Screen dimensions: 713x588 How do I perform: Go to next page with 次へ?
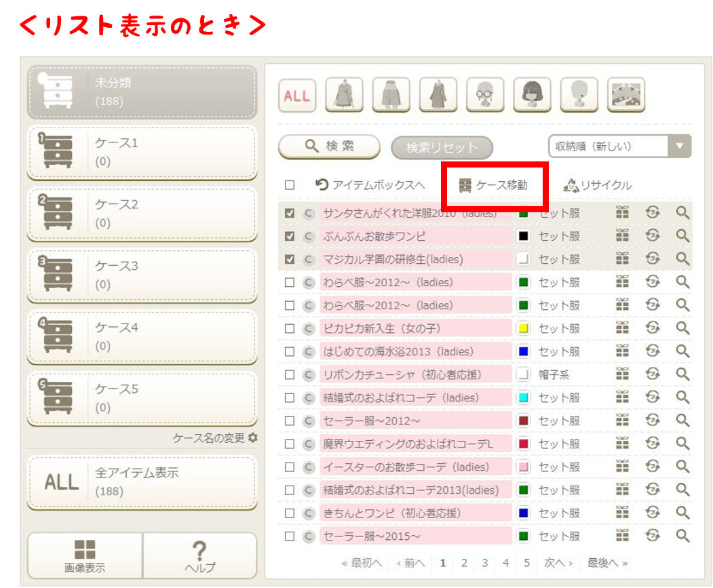(558, 563)
